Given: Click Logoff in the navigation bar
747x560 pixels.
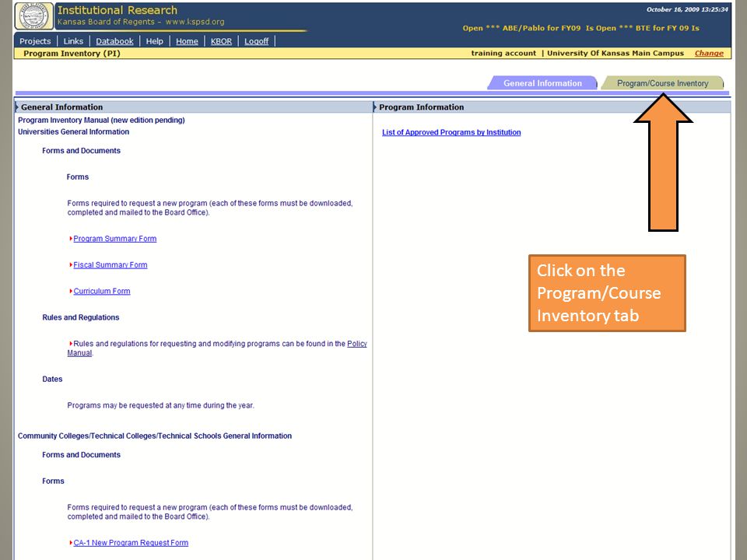Looking at the screenshot, I should click(x=256, y=41).
